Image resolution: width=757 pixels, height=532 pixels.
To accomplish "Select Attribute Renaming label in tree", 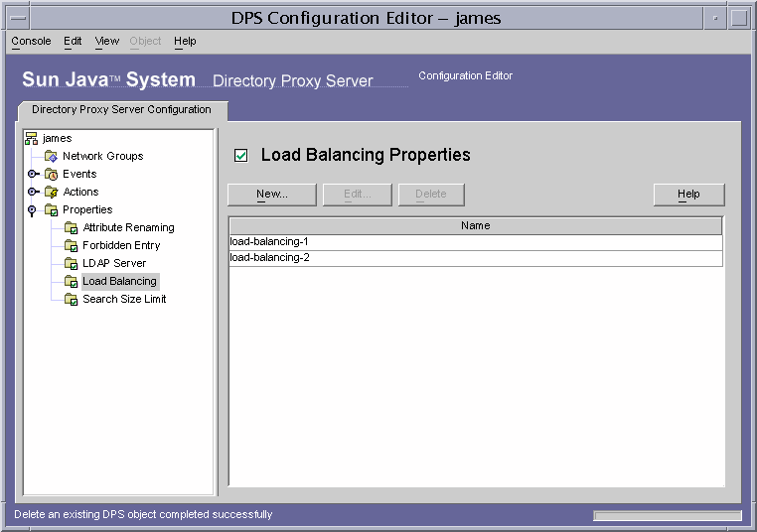I will pyautogui.click(x=128, y=227).
